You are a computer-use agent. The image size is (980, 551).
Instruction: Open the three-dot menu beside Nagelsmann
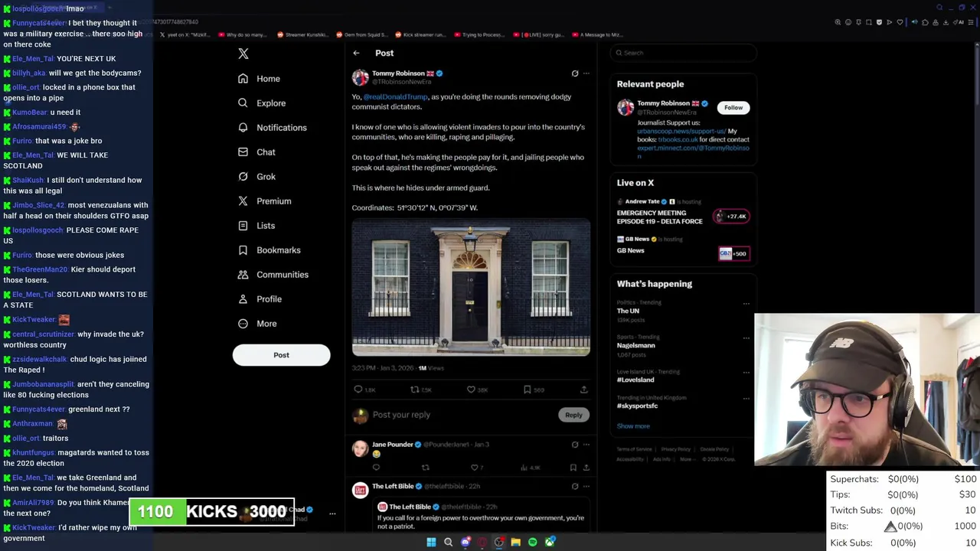[x=746, y=337]
